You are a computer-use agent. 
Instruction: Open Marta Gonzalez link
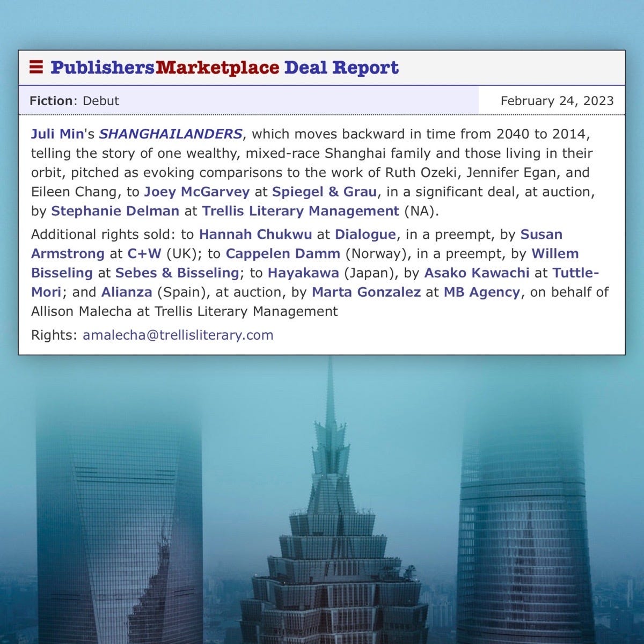[366, 292]
